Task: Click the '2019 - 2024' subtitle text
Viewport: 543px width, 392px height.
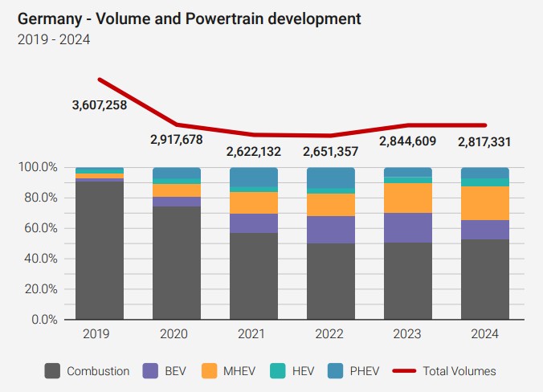Action: 53,39
